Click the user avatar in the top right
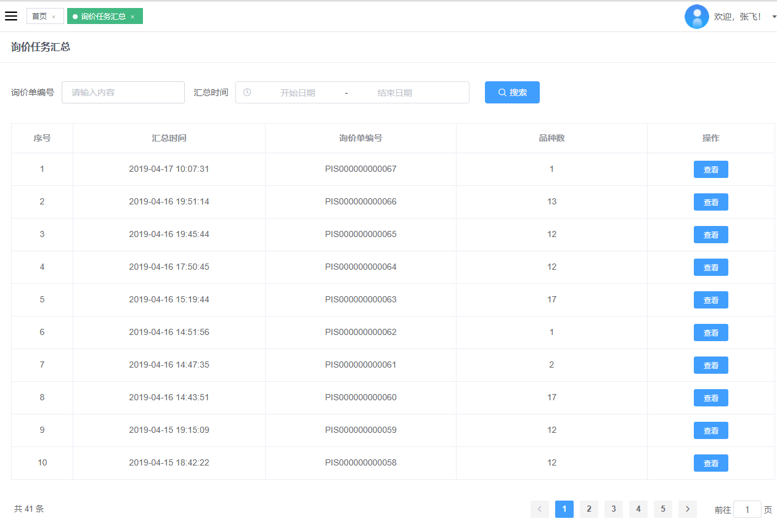777x532 pixels. click(x=697, y=17)
